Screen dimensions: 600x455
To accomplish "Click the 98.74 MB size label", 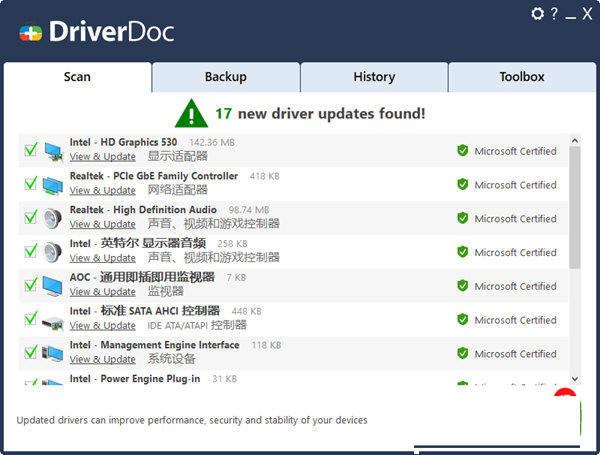I will (249, 210).
